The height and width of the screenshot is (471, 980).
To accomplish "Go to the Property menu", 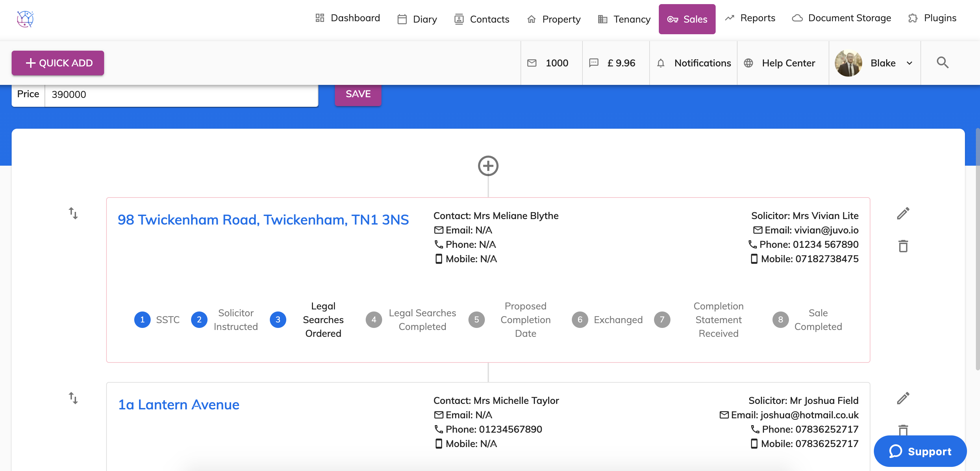I will point(554,19).
